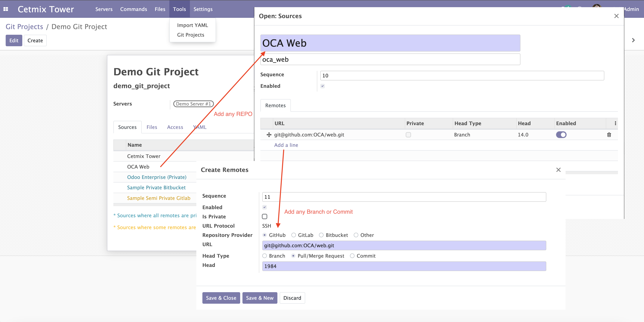Switch to the Files tab
Image resolution: width=644 pixels, height=322 pixels.
point(152,127)
